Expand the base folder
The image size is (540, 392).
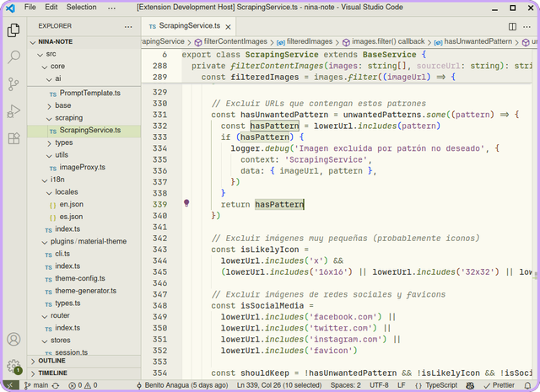(x=63, y=105)
